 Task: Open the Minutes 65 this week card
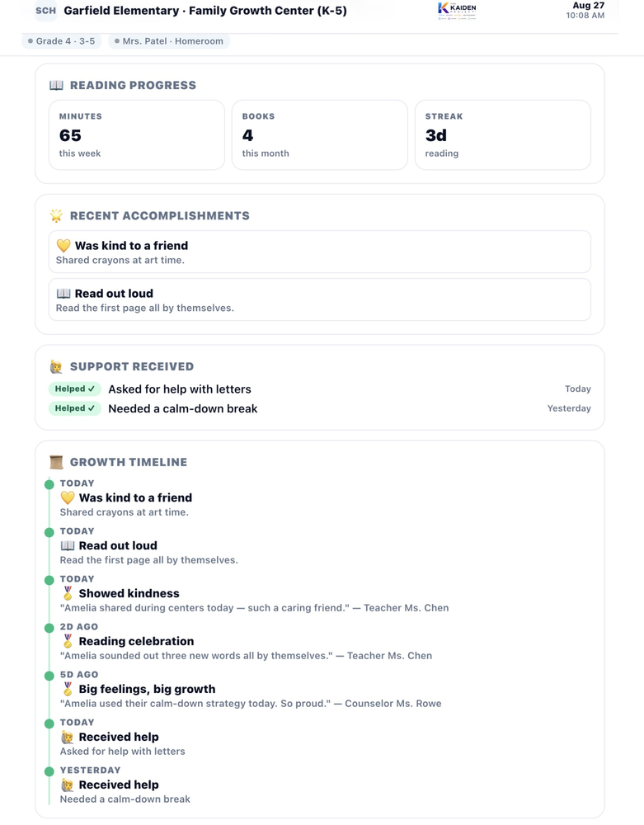[137, 135]
